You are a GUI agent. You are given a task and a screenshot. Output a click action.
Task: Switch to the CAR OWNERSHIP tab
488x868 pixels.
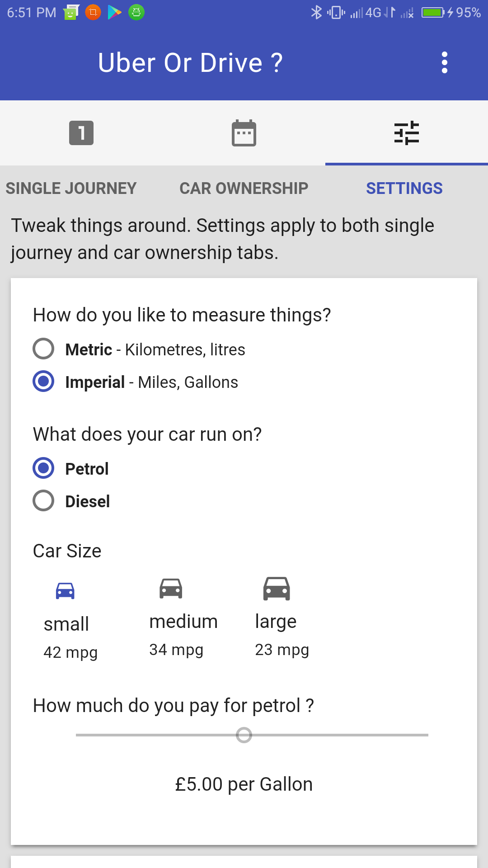[x=244, y=188]
